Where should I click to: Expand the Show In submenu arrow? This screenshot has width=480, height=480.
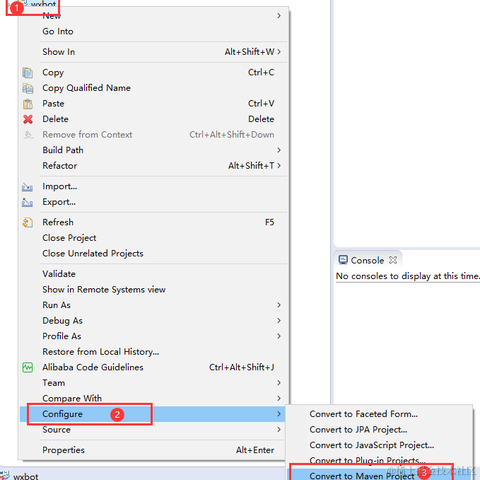point(279,52)
